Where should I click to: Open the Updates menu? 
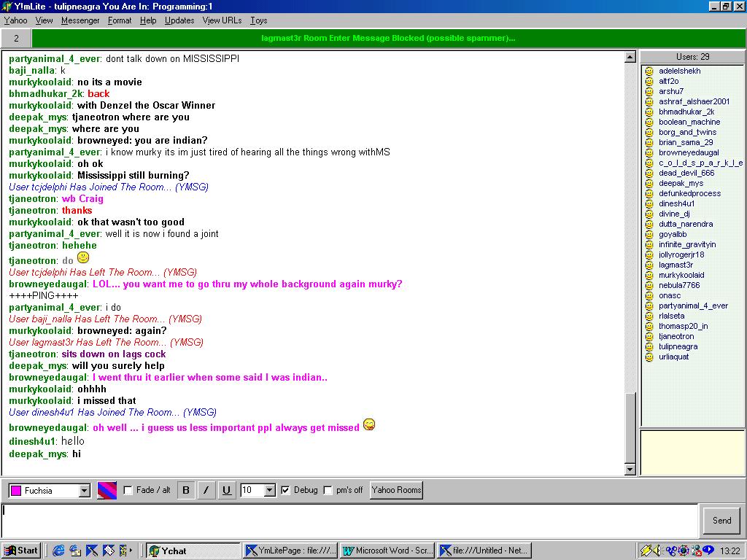(x=179, y=20)
